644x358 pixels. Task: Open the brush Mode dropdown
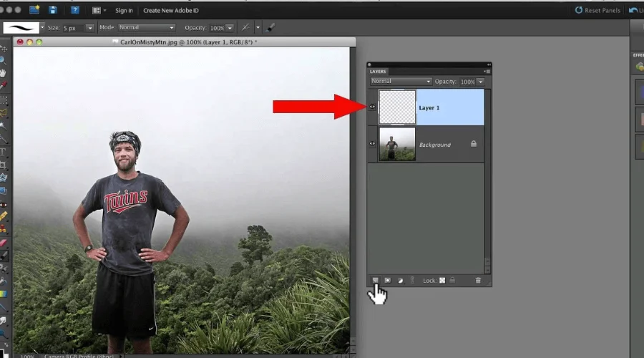[x=147, y=27]
